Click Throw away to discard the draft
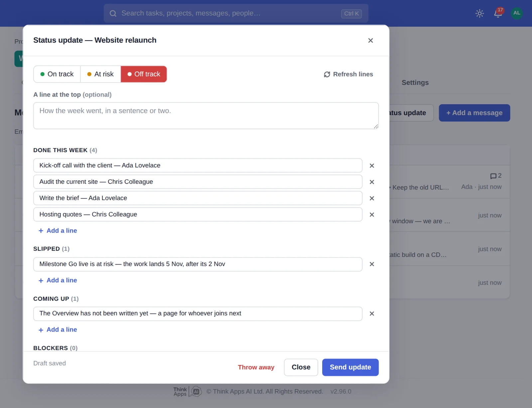Image resolution: width=532 pixels, height=408 pixels. tap(256, 367)
